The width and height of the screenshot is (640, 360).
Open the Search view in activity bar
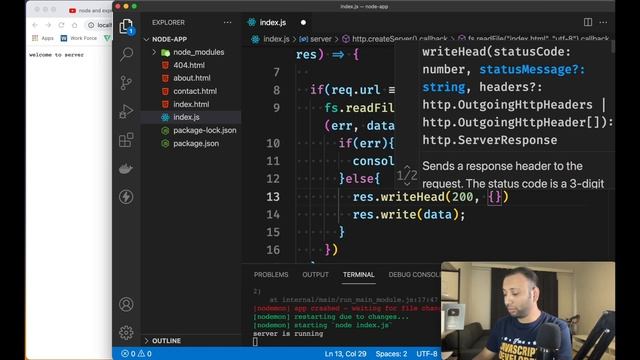click(126, 54)
